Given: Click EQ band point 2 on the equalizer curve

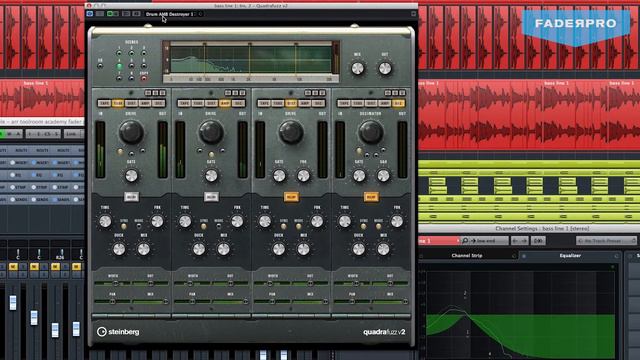Looking at the screenshot, I should [465, 293].
